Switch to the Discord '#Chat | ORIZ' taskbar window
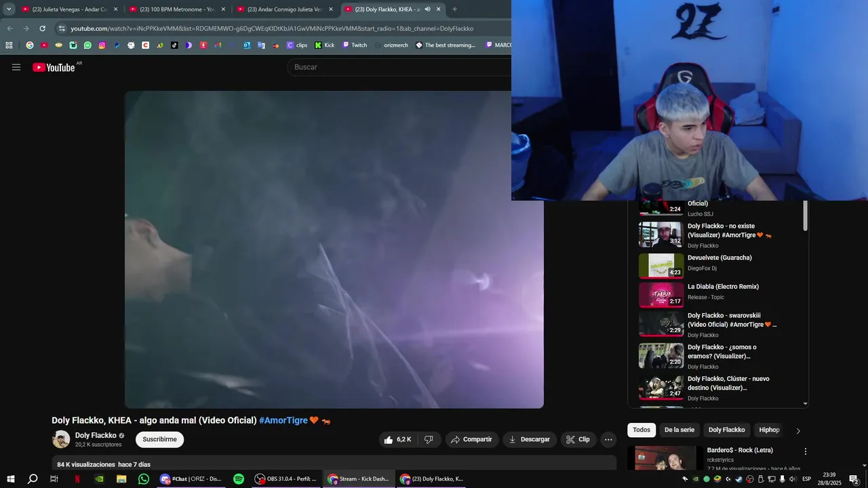868x488 pixels. 191,479
